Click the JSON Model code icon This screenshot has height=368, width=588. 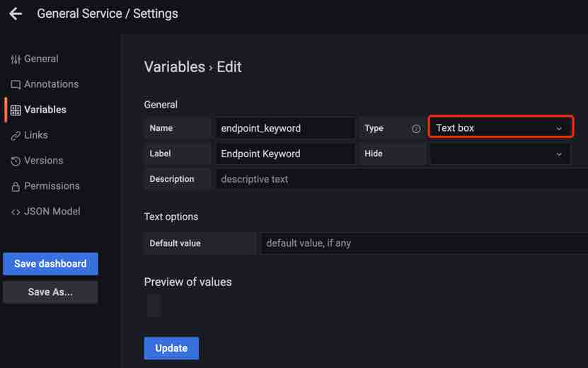pos(16,212)
